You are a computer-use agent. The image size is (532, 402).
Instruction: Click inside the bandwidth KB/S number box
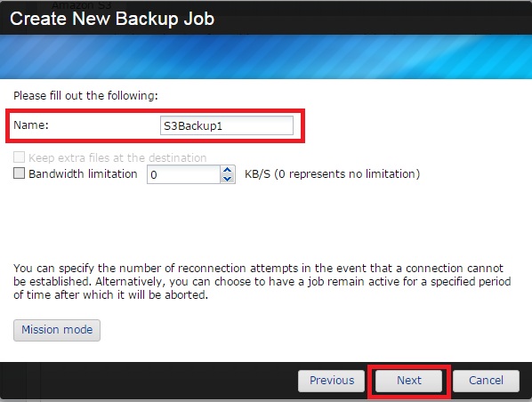pyautogui.click(x=183, y=174)
